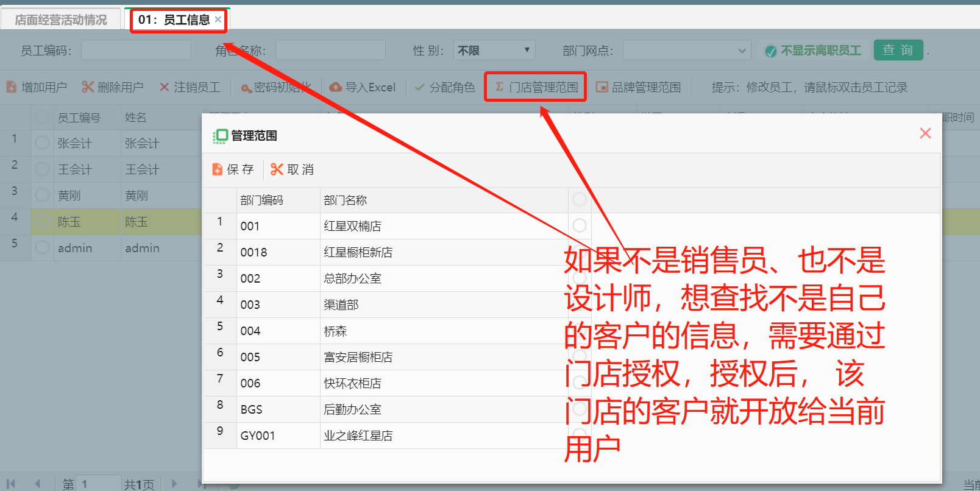Click the 删除用户 scissors icon
Image resolution: width=980 pixels, height=491 pixels.
point(88,87)
